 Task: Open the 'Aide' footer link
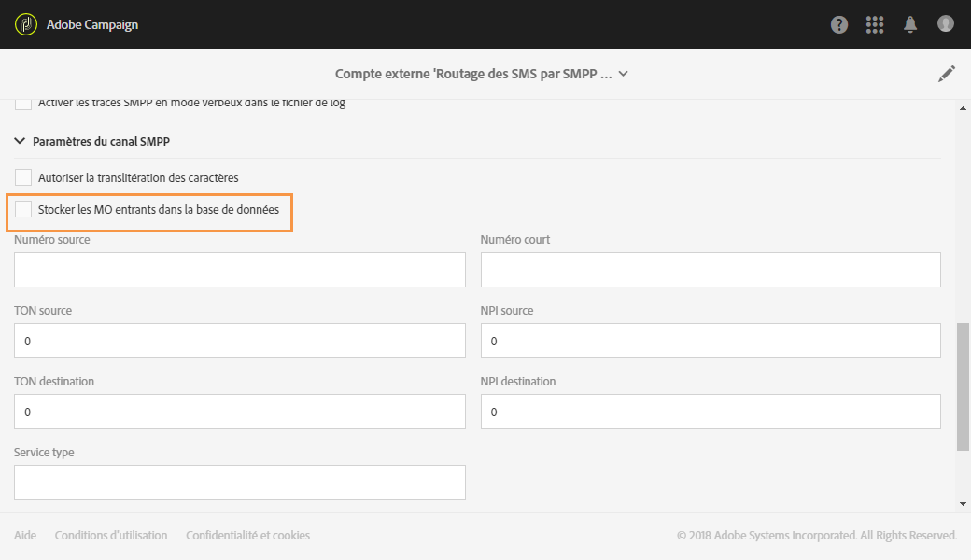25,536
